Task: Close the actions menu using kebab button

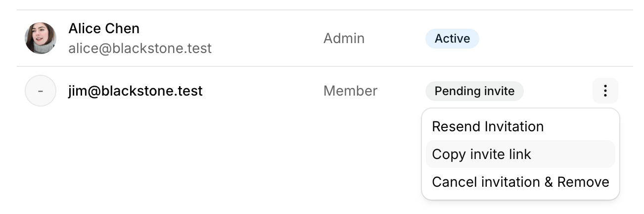Action: click(x=605, y=91)
